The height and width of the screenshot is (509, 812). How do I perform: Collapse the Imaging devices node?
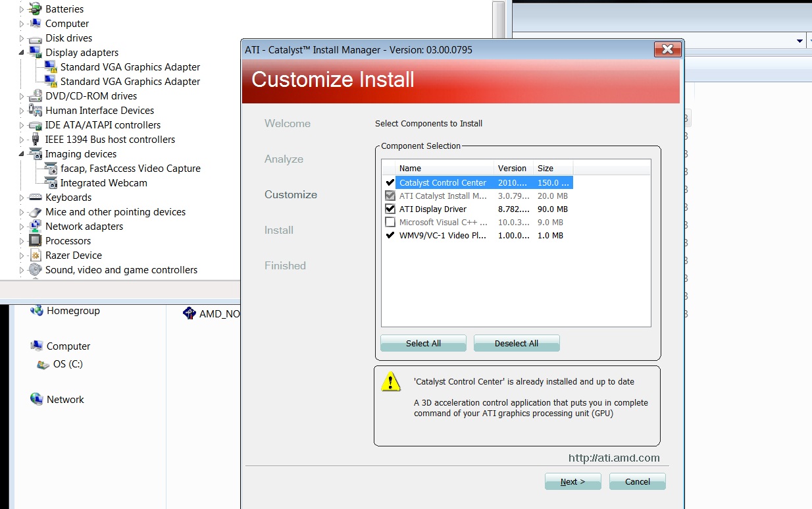coord(22,154)
